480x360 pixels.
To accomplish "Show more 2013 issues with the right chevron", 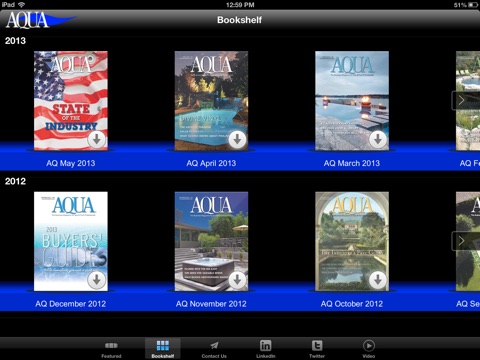I will [x=462, y=100].
